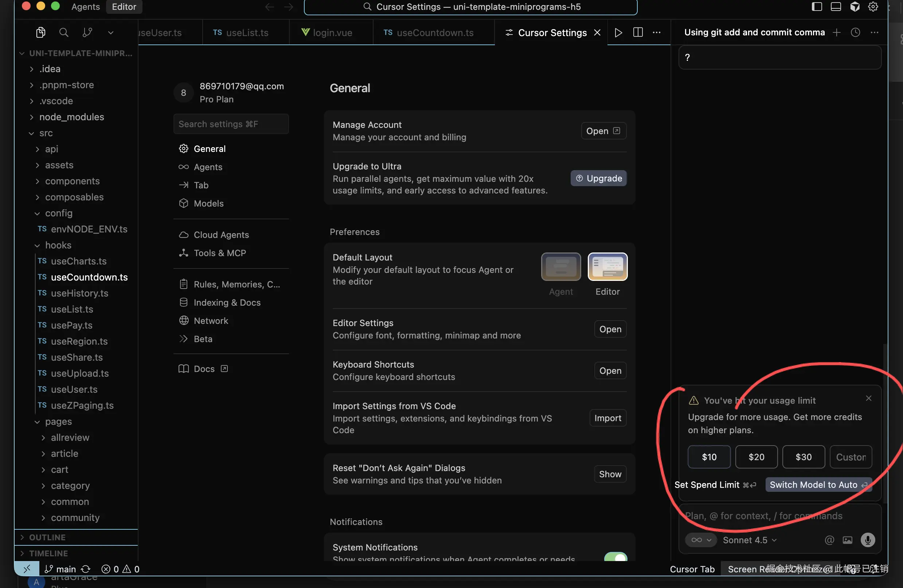Collapse the hooks folder
This screenshot has height=588, width=903.
tap(58, 245)
